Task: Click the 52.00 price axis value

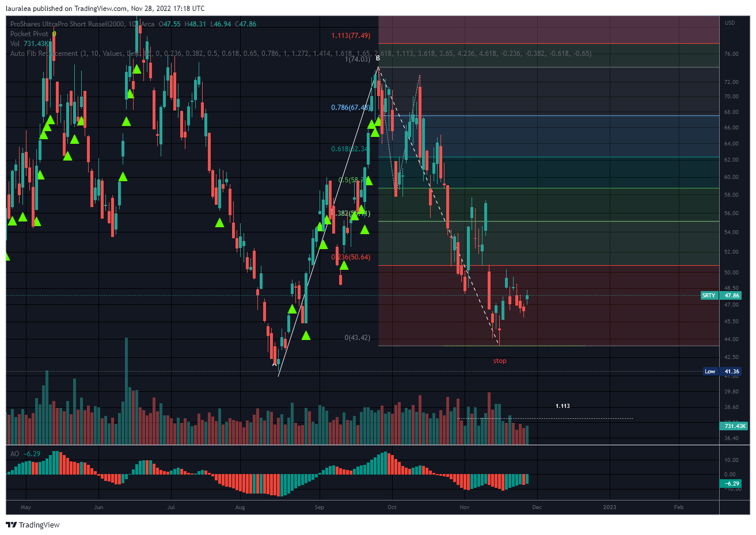Action: (731, 252)
